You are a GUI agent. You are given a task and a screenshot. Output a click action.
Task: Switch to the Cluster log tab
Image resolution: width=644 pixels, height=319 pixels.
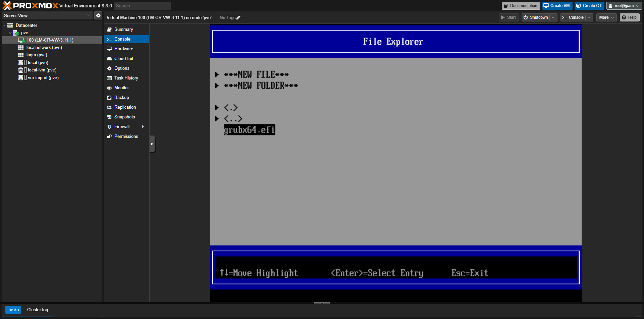pyautogui.click(x=37, y=310)
